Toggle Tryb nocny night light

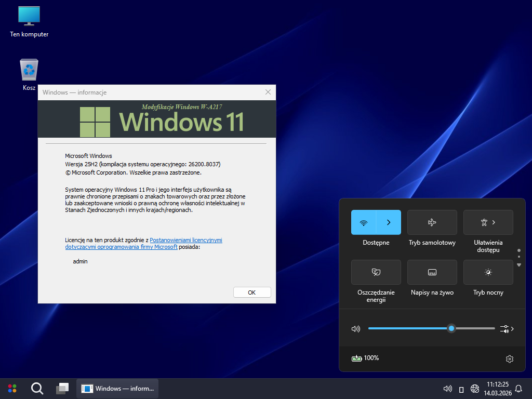[x=488, y=272]
